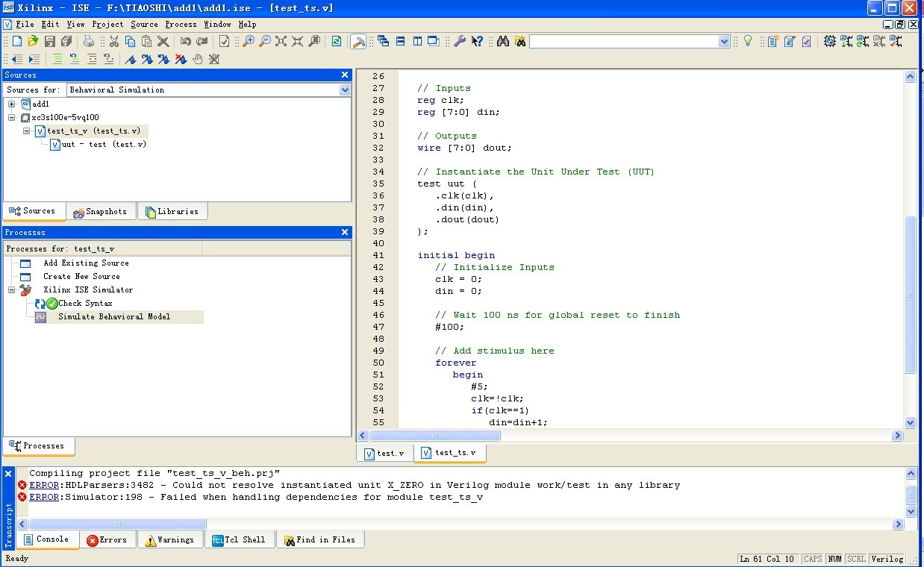The height and width of the screenshot is (567, 924).
Task: Click the Find in Files folder-binoculars icon
Action: coord(520,42)
